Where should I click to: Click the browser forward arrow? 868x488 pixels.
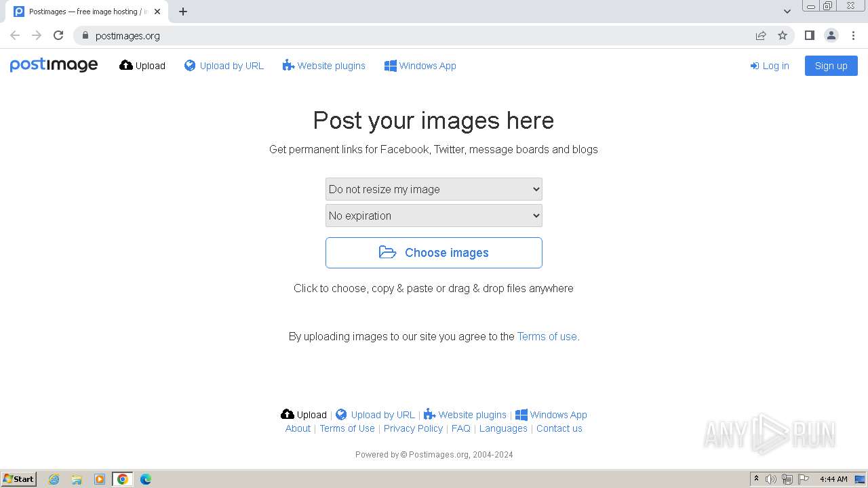37,35
